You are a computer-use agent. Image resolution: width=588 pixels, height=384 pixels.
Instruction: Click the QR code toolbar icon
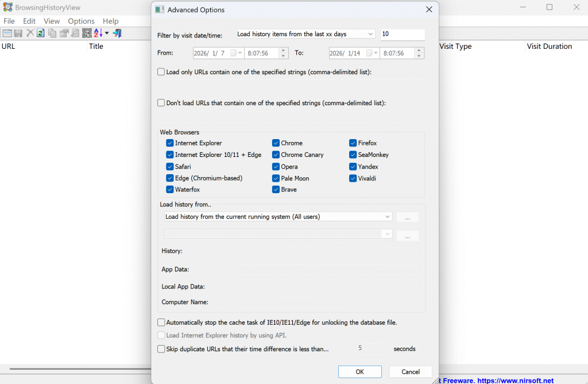tap(87, 33)
